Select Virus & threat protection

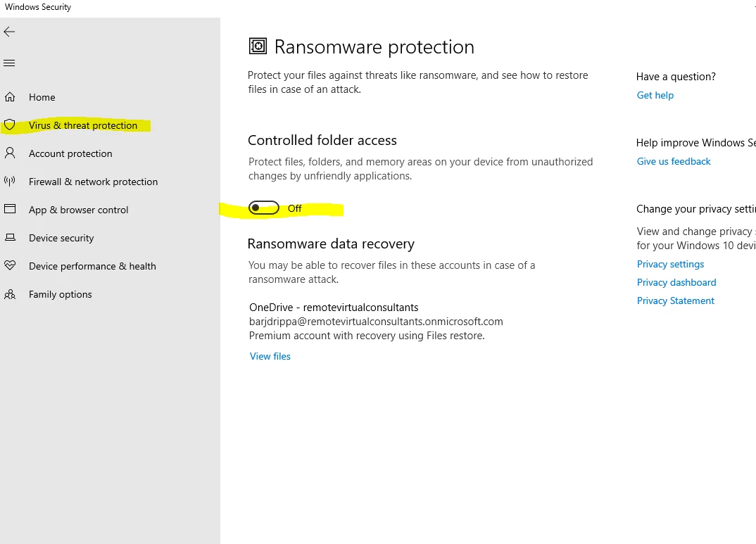(x=83, y=125)
